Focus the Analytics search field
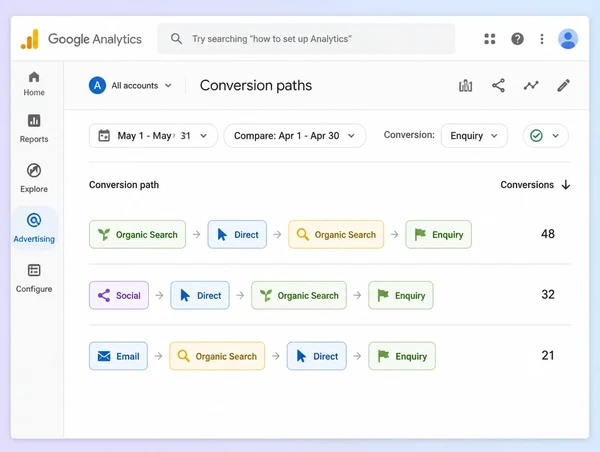 (x=306, y=39)
